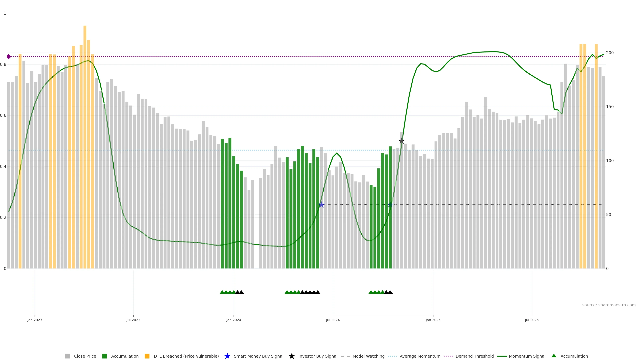This screenshot has width=644, height=362.
Task: Click the green Accumulation triangle legend icon
Action: pos(554,356)
